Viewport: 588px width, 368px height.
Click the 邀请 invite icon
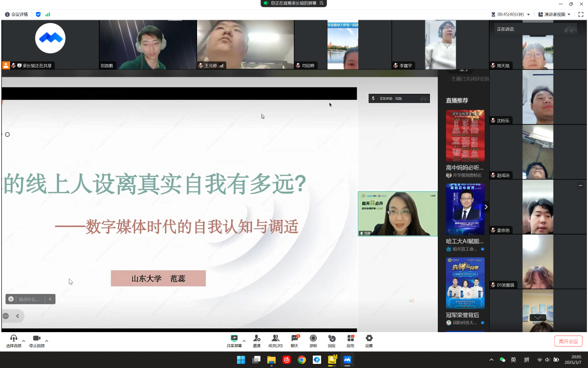256,339
